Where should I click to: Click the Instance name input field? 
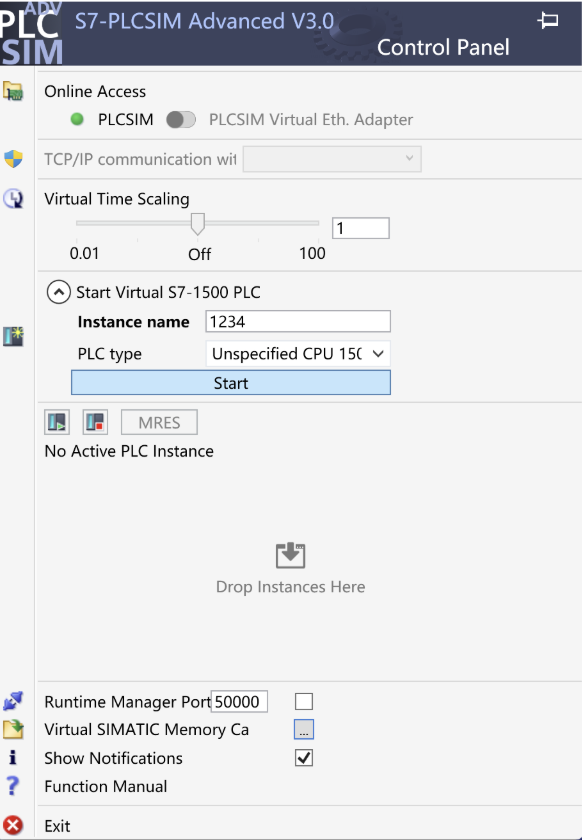point(298,321)
